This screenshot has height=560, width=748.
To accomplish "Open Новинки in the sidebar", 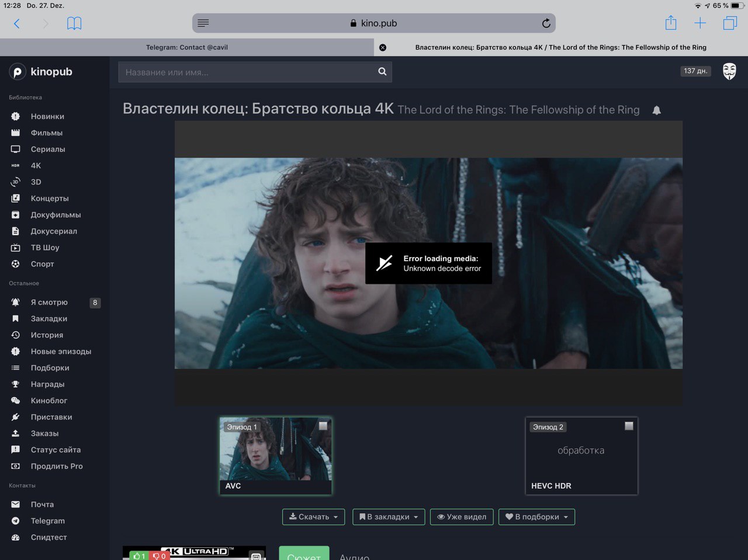I will coord(47,116).
